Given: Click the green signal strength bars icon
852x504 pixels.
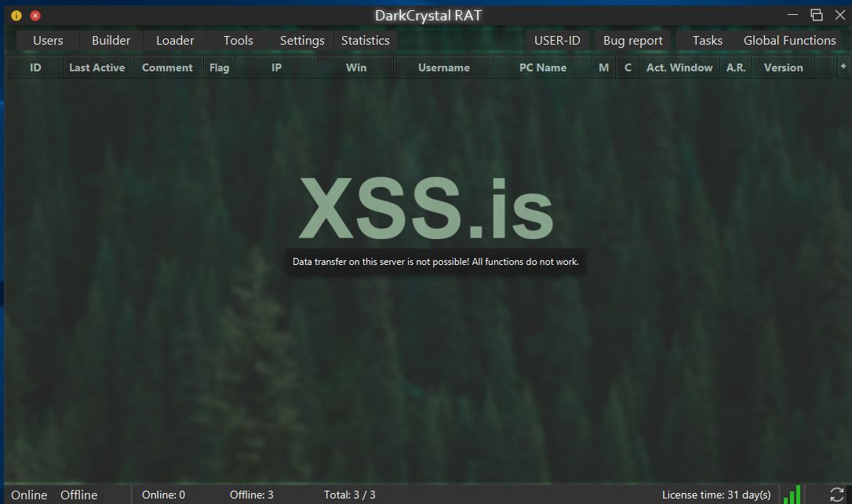Looking at the screenshot, I should (792, 495).
